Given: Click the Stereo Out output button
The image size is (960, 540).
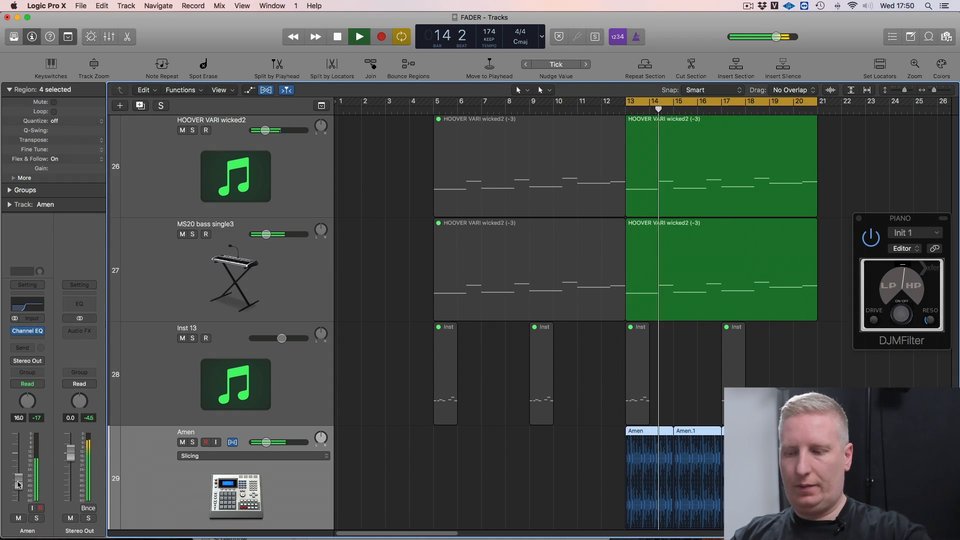Looking at the screenshot, I should 28,361.
